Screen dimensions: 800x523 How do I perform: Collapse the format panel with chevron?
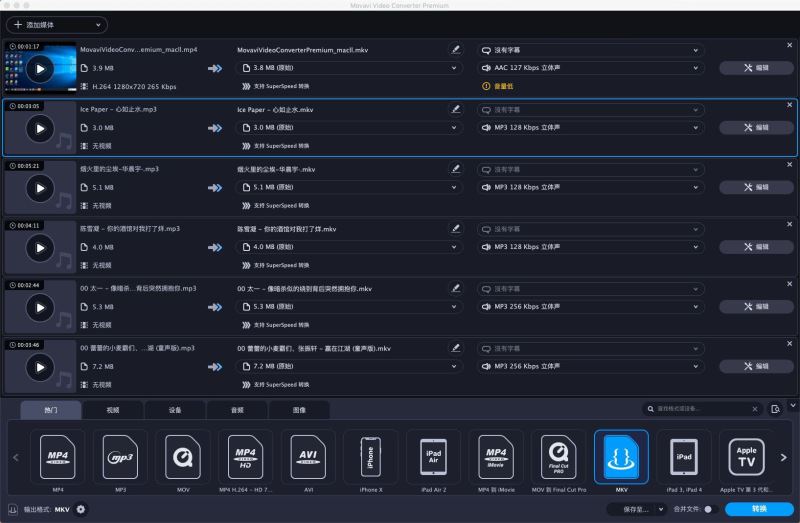coord(793,405)
